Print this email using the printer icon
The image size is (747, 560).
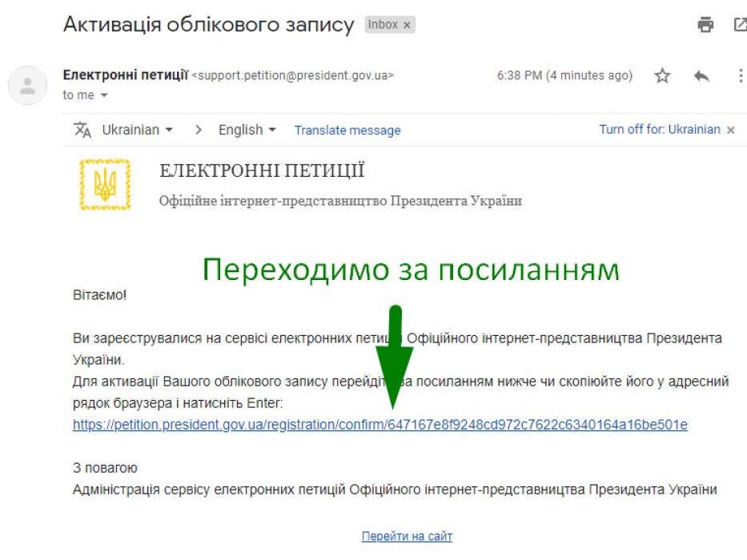705,25
